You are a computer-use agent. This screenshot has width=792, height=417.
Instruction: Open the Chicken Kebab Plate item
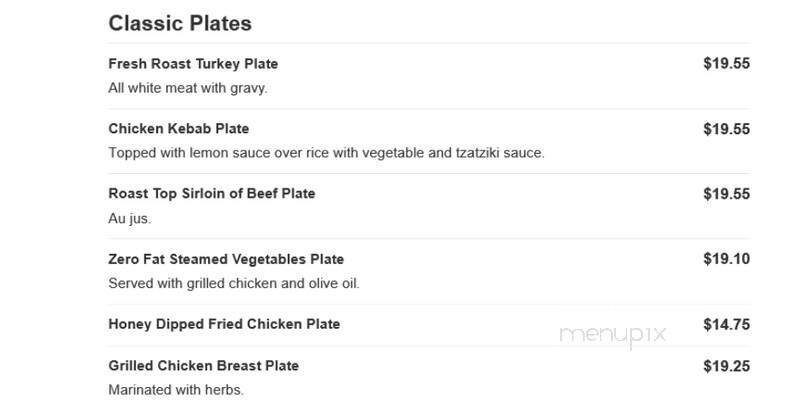coord(178,129)
